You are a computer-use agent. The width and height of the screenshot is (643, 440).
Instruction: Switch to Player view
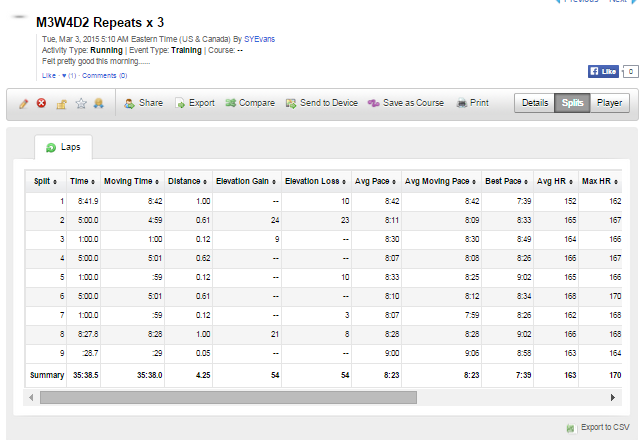(x=607, y=103)
